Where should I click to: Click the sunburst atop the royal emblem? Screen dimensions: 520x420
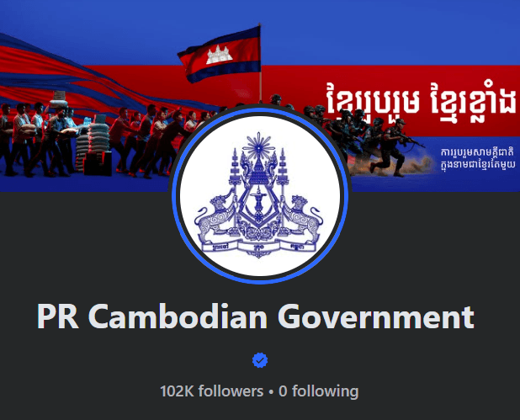[259, 145]
